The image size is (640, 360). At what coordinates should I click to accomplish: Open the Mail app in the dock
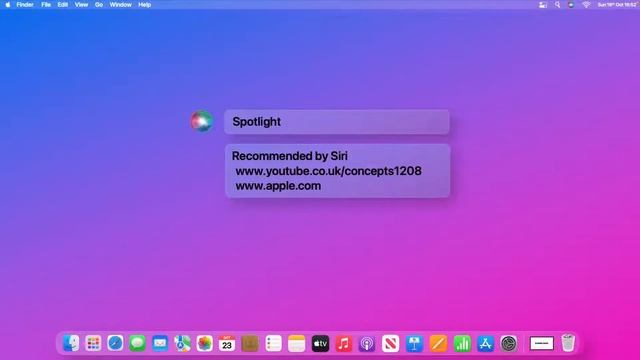[x=160, y=343]
